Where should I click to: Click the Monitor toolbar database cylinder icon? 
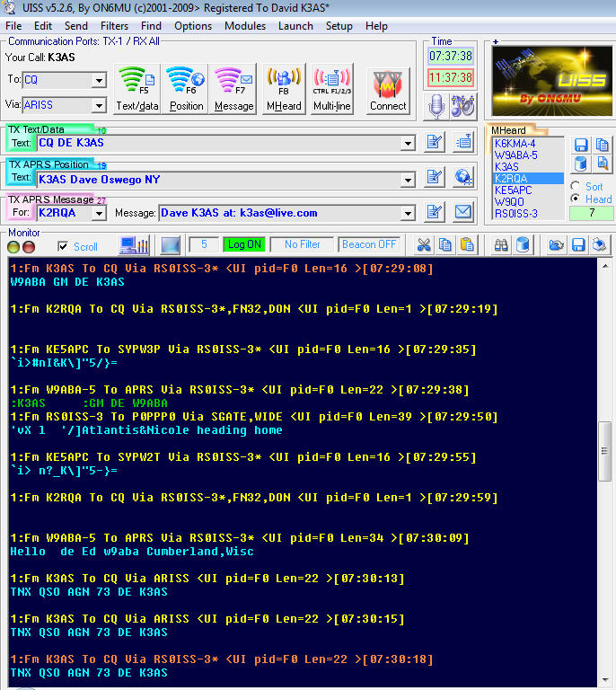523,245
